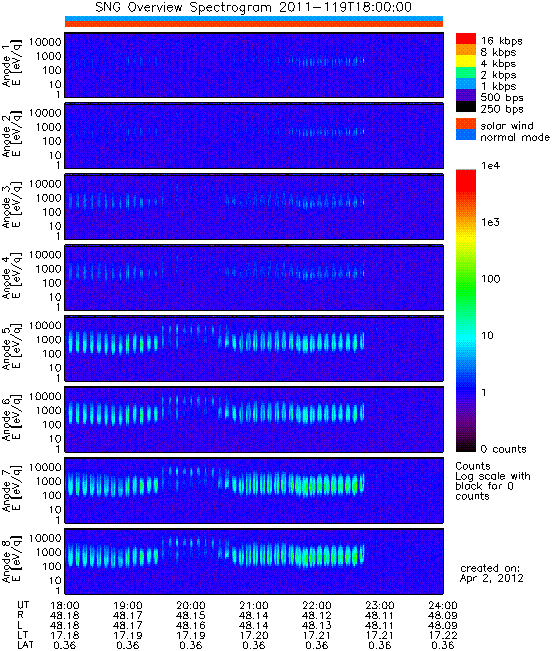The width and height of the screenshot is (552, 651).
Task: Click the '500 bps' legend label
Action: (x=502, y=98)
